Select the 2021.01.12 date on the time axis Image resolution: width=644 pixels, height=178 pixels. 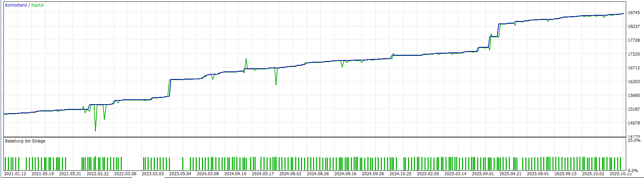point(15,174)
